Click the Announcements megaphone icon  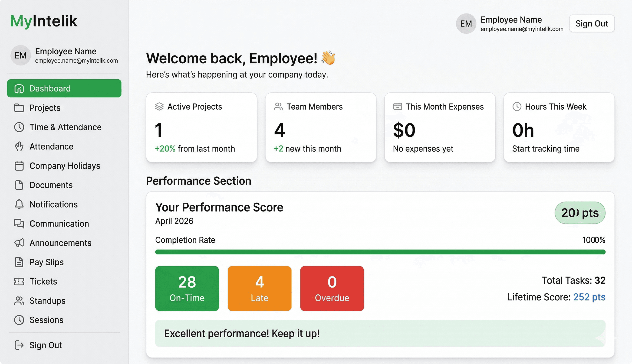coord(19,243)
